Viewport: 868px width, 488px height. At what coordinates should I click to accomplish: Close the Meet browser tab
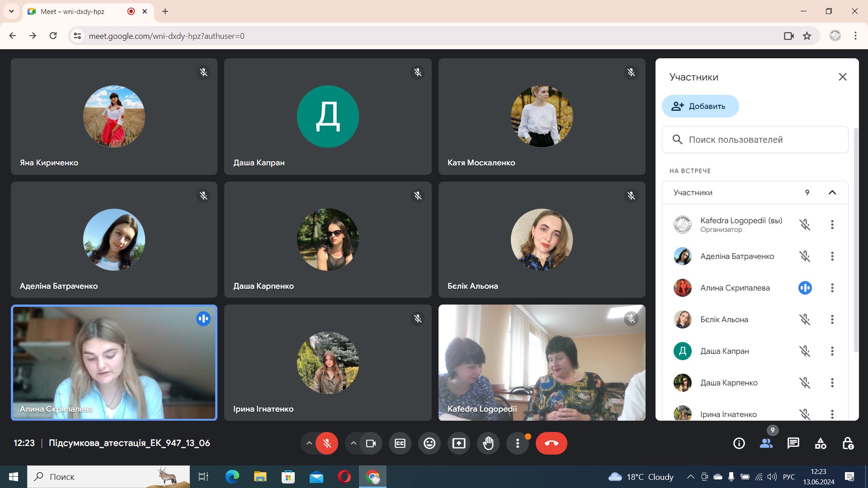click(145, 11)
